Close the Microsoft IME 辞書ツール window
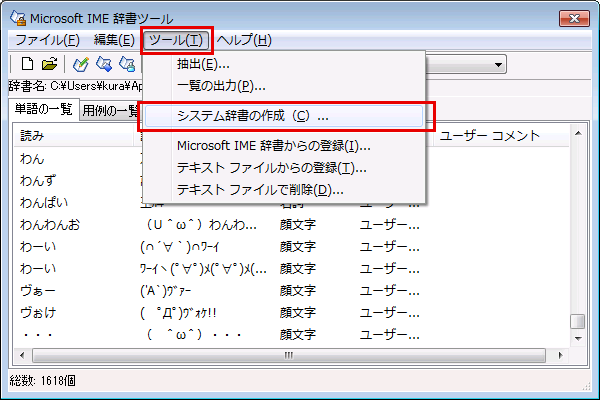This screenshot has width=600, height=400. (574, 18)
